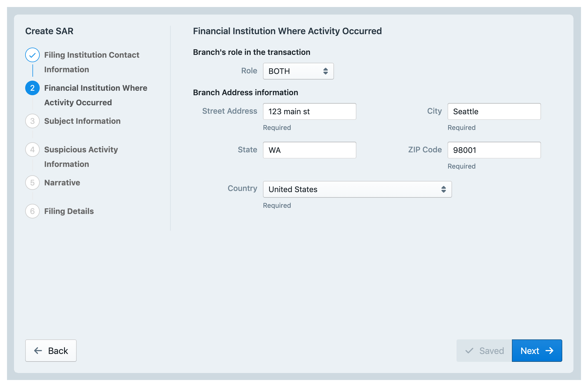
Task: Navigate to Subject Information step
Action: pyautogui.click(x=82, y=121)
